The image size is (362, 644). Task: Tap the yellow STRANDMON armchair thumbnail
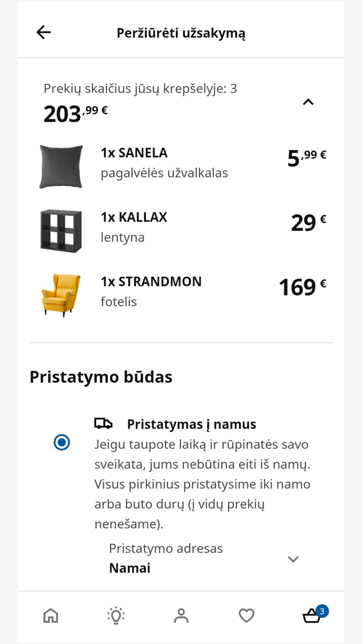click(61, 295)
